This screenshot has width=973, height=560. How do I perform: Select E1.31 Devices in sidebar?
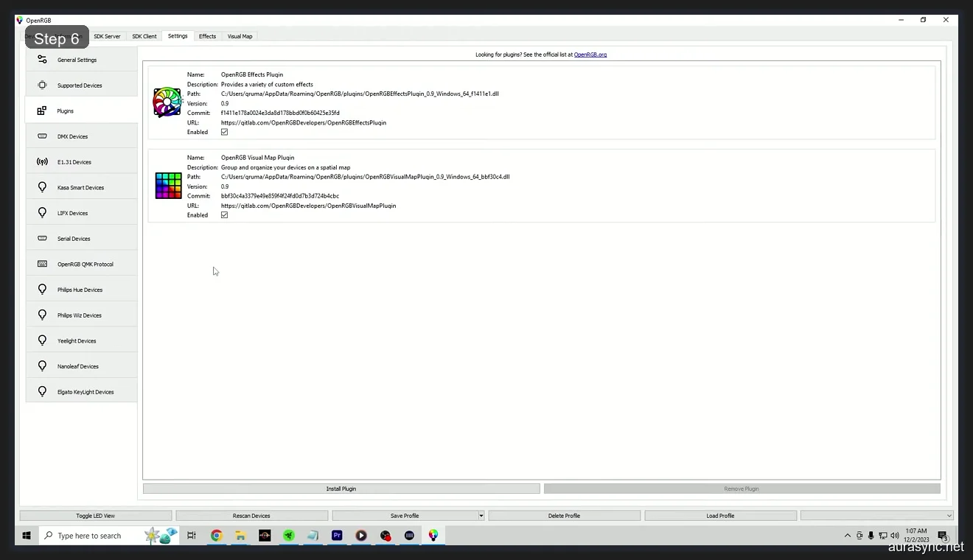point(73,161)
